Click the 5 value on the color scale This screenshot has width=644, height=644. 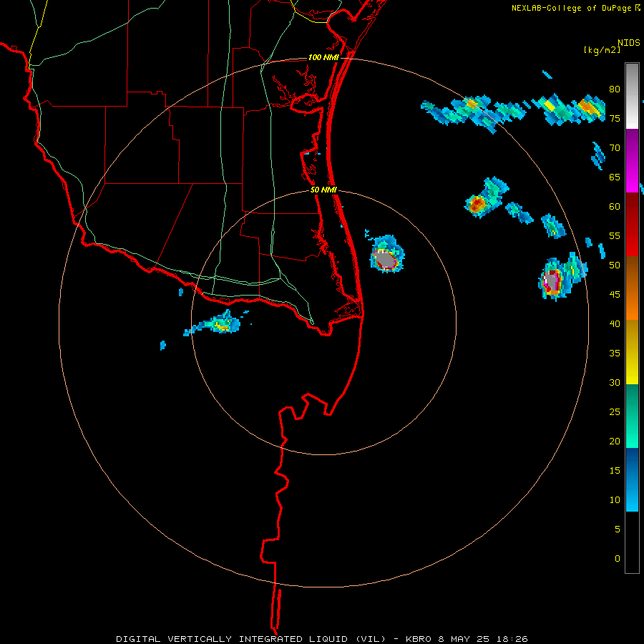pos(618,530)
